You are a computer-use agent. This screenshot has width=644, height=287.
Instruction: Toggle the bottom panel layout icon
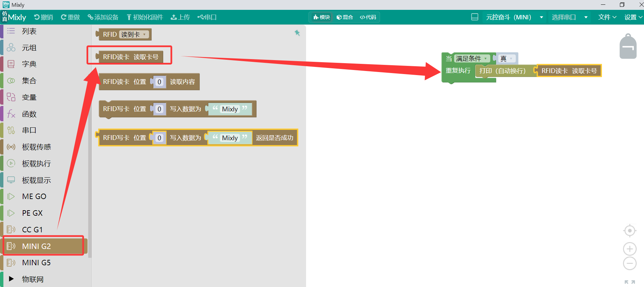(475, 17)
